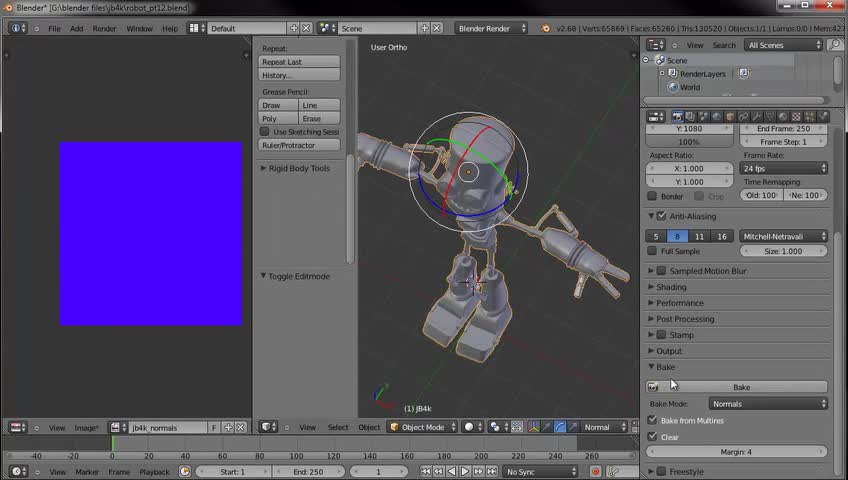The height and width of the screenshot is (480, 848).
Task: Enable the Full Sample checkbox
Action: [x=652, y=251]
